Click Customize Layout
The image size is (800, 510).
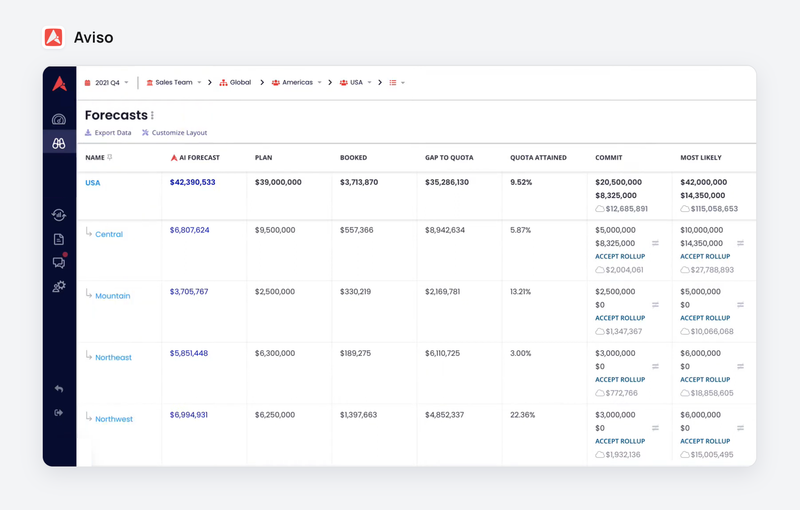point(174,133)
